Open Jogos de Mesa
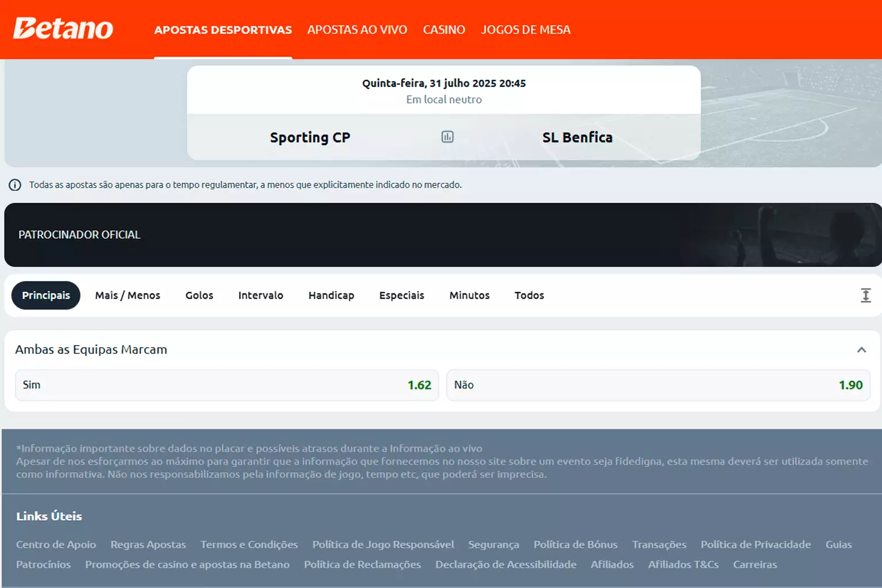The width and height of the screenshot is (882, 588). click(x=525, y=30)
